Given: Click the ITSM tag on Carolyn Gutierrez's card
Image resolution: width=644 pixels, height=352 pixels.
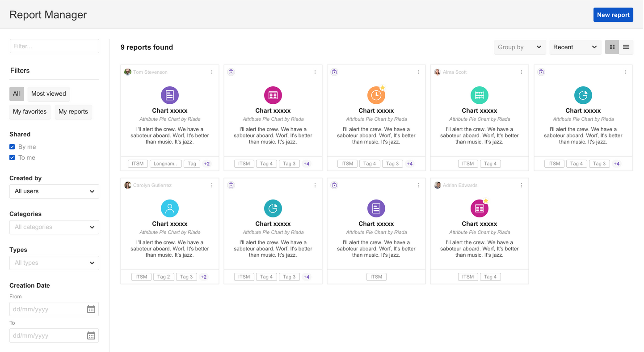Looking at the screenshot, I should [x=141, y=277].
